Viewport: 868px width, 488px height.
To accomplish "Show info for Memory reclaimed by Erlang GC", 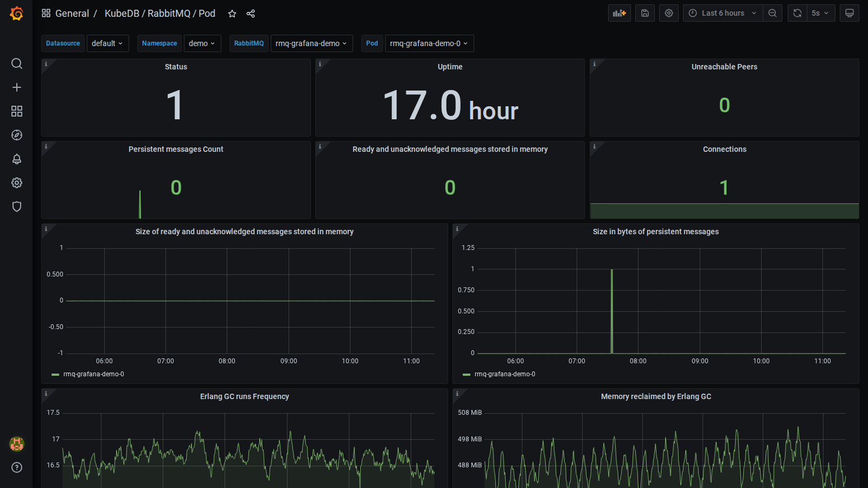I will point(457,394).
